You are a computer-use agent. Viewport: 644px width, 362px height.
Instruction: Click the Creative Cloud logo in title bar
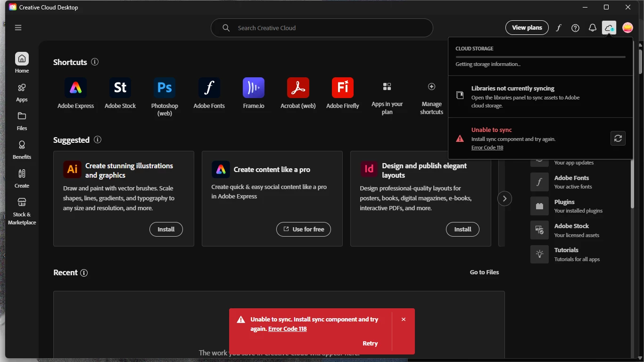13,7
